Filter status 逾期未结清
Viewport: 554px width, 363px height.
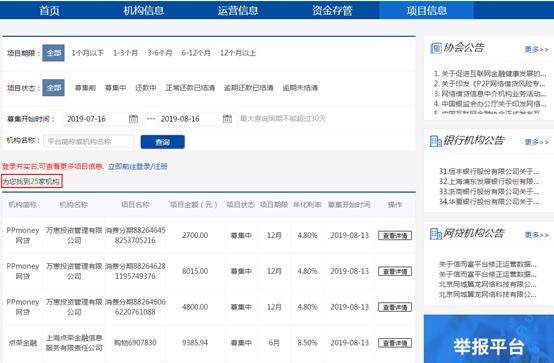tap(300, 88)
